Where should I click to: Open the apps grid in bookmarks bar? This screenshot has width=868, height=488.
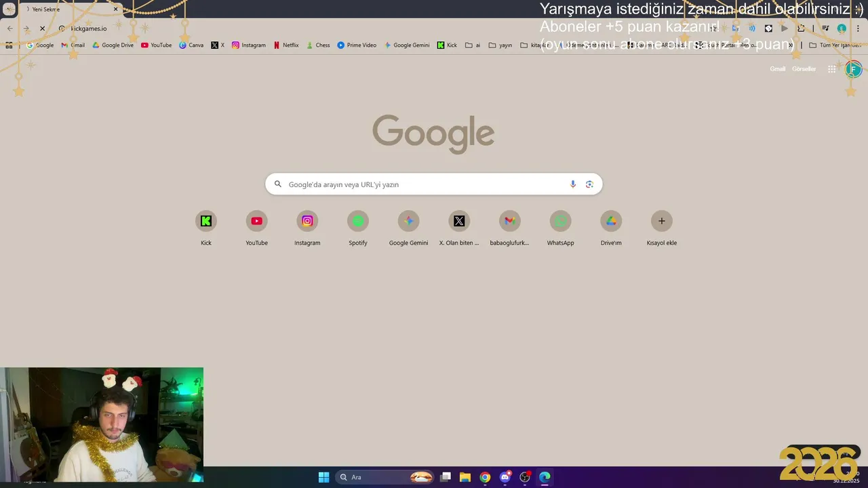[x=9, y=45]
